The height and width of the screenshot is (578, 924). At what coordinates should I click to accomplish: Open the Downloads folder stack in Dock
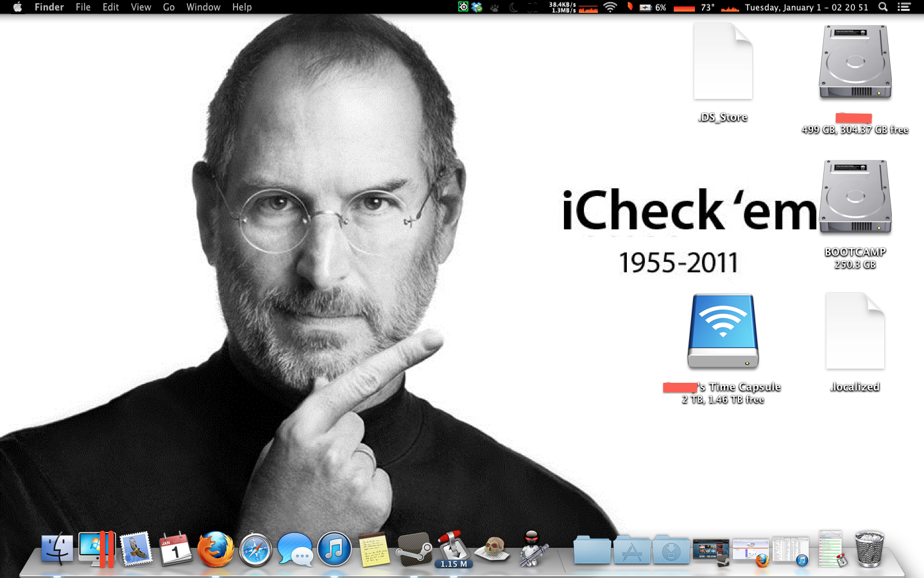[671, 550]
